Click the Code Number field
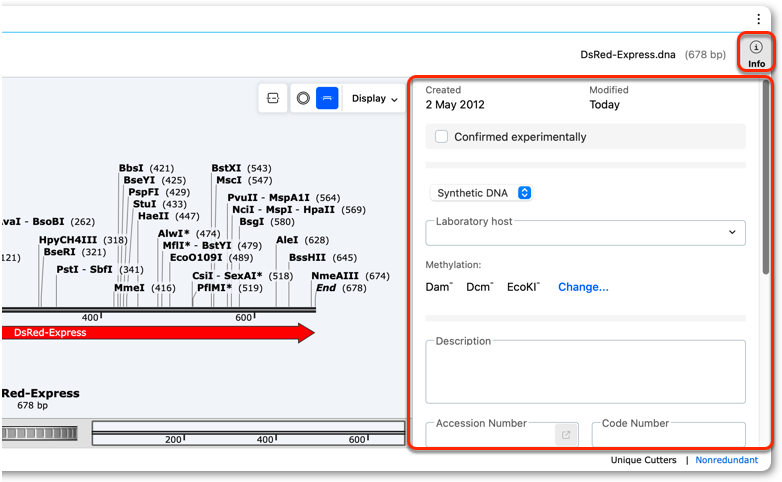This screenshot has height=482, width=782. pyautogui.click(x=669, y=435)
